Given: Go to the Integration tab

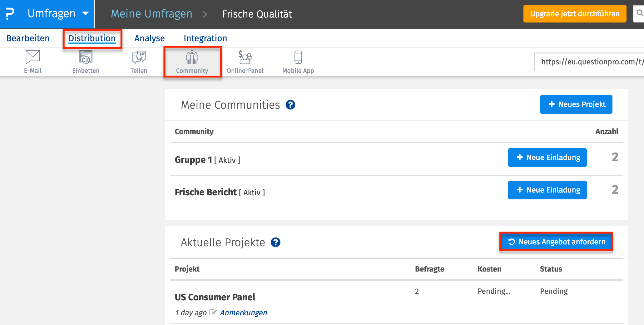Looking at the screenshot, I should pyautogui.click(x=205, y=38).
